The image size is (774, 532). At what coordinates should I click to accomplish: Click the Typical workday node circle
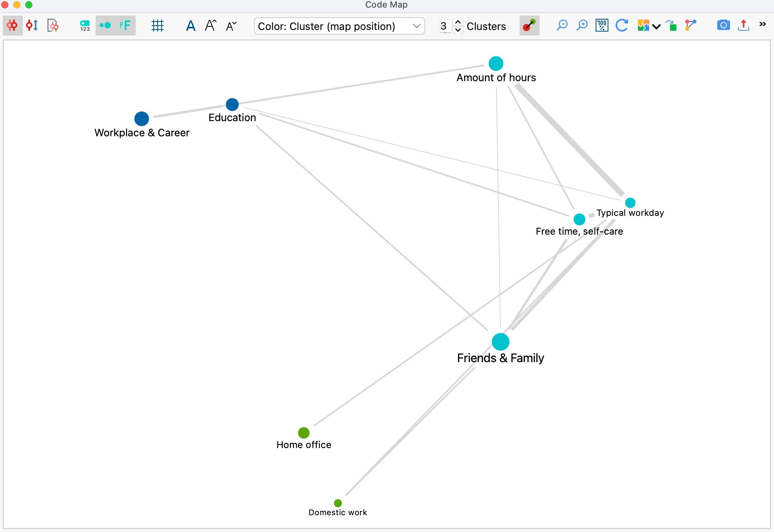click(630, 203)
